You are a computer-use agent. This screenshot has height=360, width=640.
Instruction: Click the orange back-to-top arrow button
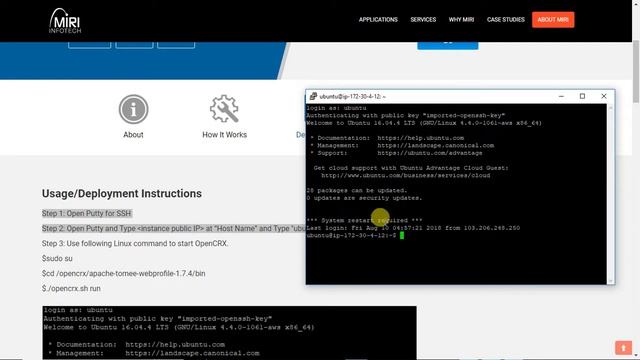623,348
